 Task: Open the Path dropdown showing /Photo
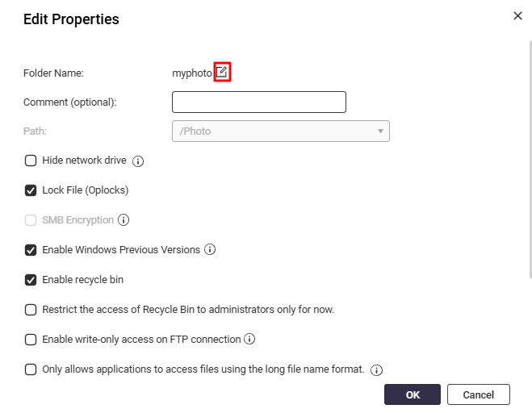(281, 131)
